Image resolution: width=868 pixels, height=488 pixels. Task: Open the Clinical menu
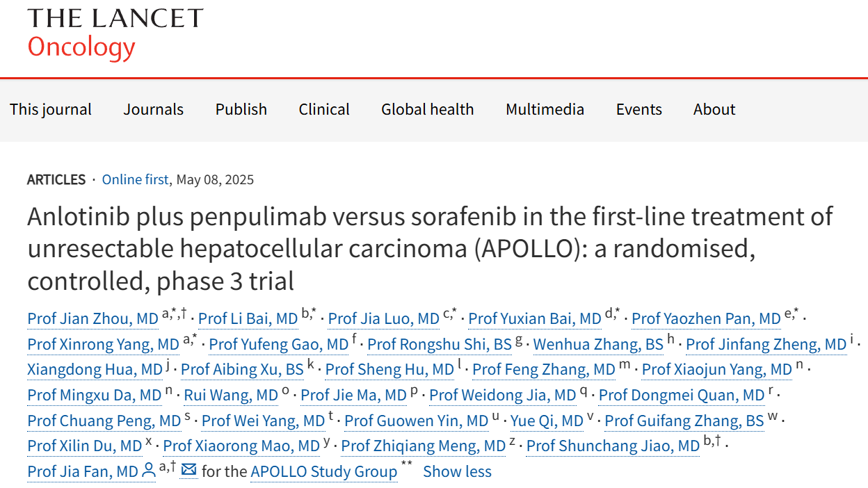point(324,110)
